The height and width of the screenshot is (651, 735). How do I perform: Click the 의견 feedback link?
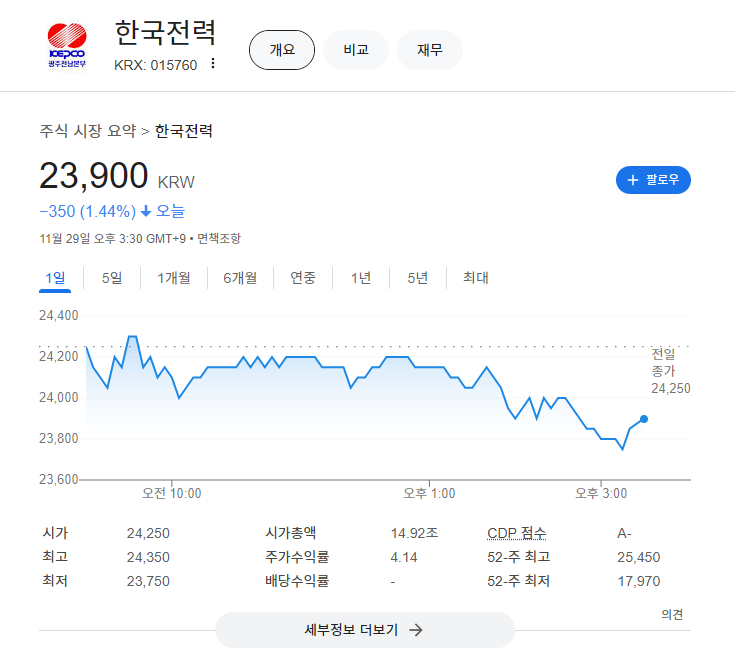672,614
